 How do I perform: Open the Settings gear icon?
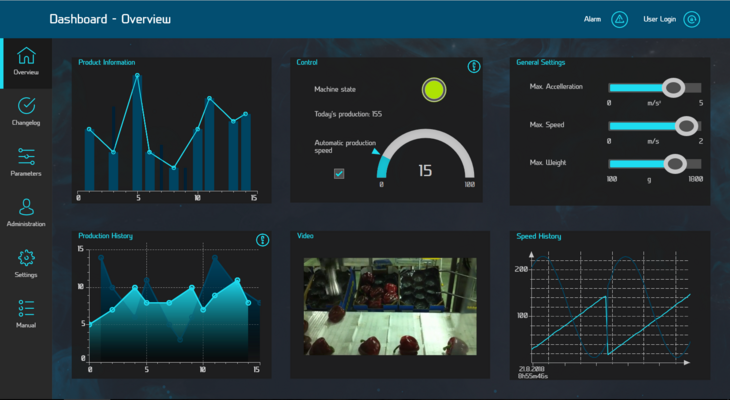(x=27, y=258)
